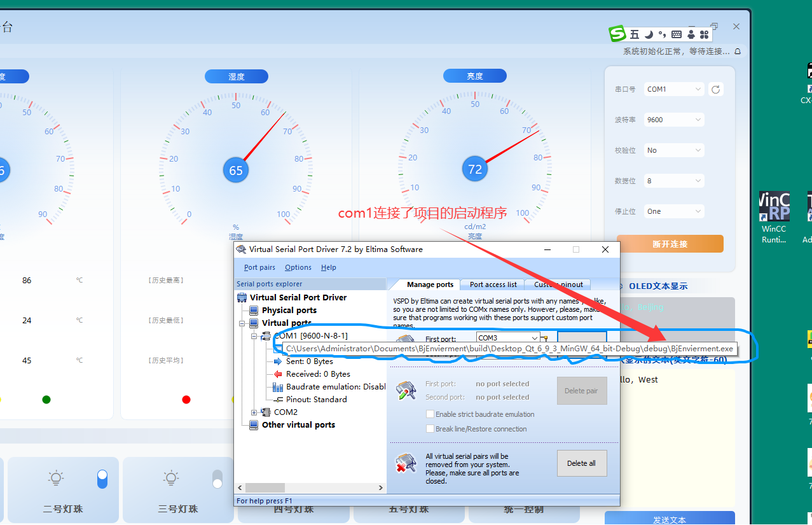Switch to the Custom pinout tab
The image size is (812, 525).
[558, 284]
